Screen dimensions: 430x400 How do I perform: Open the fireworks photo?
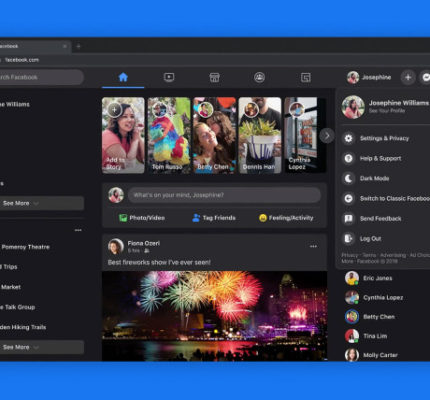pyautogui.click(x=214, y=316)
